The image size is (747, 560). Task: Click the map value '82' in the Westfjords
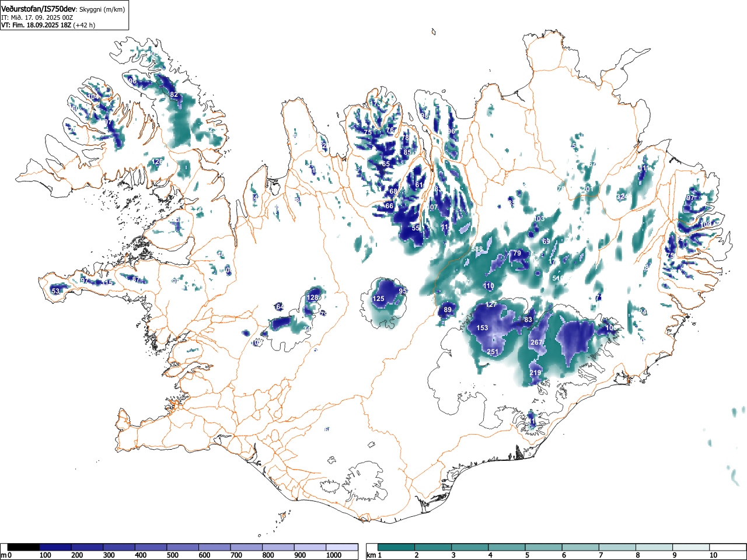(x=174, y=94)
